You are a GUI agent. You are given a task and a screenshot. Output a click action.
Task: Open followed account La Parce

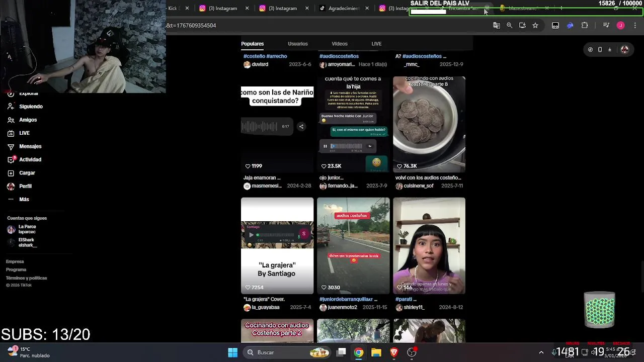tap(22, 229)
